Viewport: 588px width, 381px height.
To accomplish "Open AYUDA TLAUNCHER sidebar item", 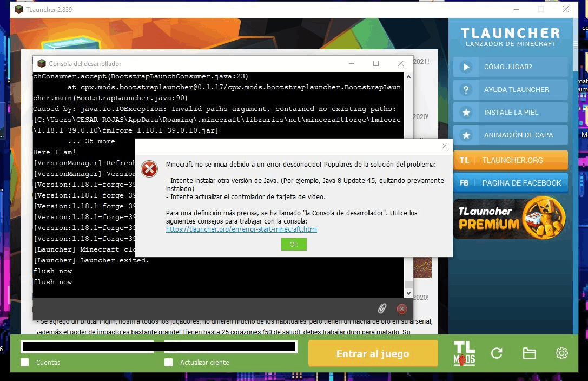I will pyautogui.click(x=510, y=90).
